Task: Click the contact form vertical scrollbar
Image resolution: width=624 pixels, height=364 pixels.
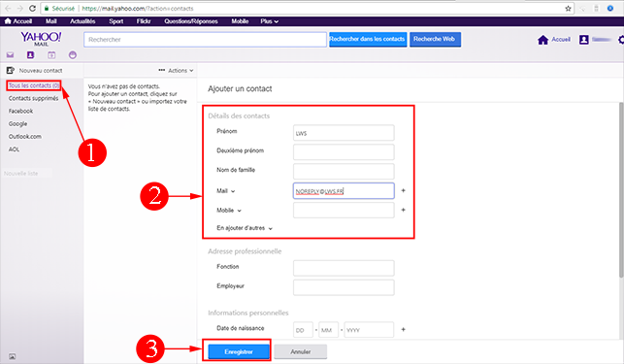Action: point(621,190)
